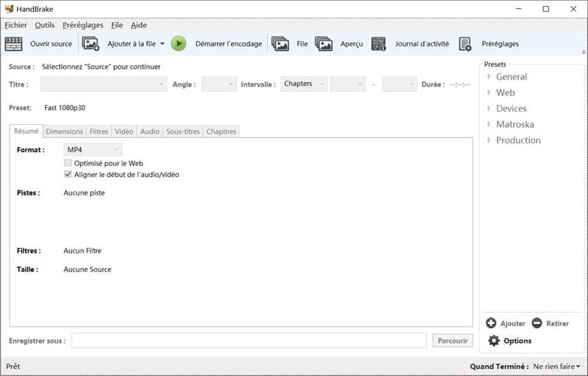Screen dimensions: 588x376
Task: Switch to the Vidéo tab
Action: (x=124, y=131)
